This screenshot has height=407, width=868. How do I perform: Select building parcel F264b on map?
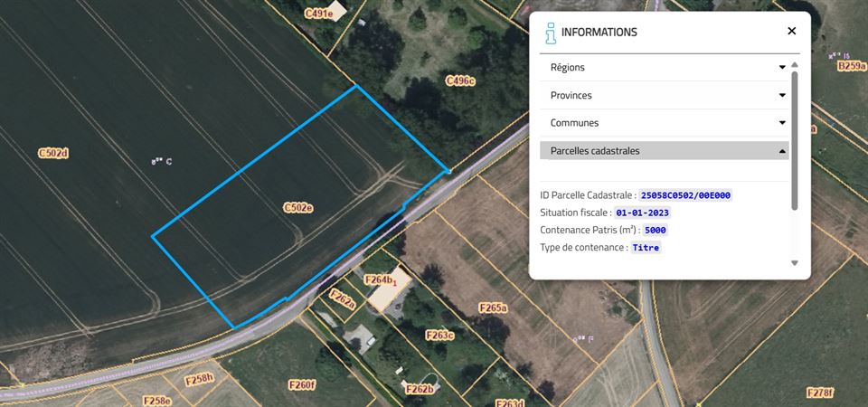381,279
